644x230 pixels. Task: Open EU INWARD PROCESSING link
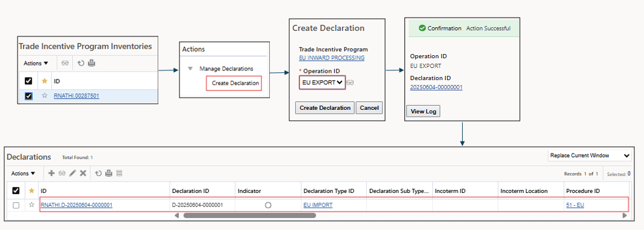[332, 58]
